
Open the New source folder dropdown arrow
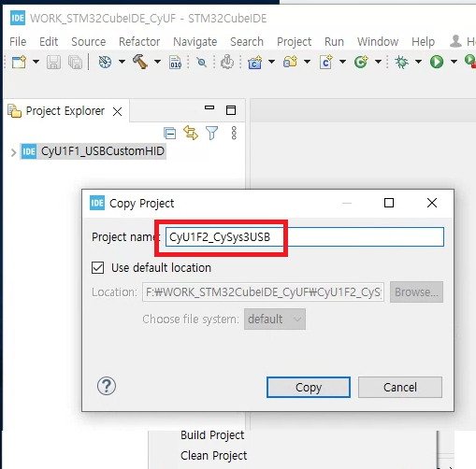tap(307, 62)
